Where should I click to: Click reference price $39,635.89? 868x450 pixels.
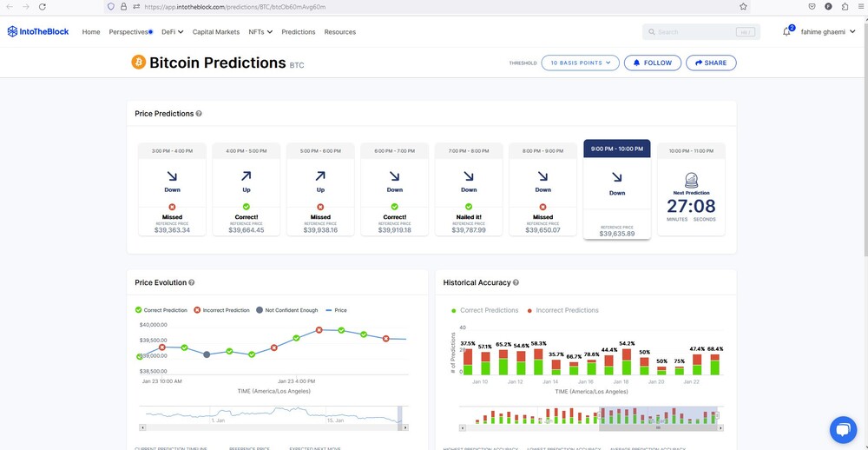point(616,234)
